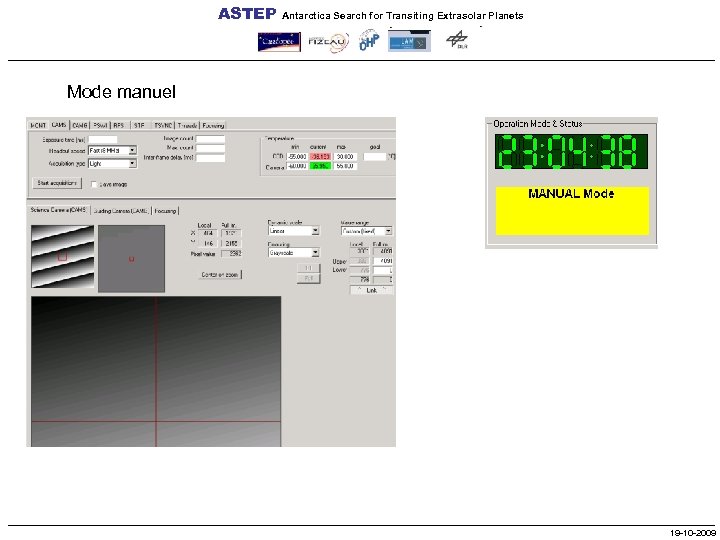The height and width of the screenshot is (540, 720).
Task: Click the gray zoom thumbnail preview
Action: 131,259
